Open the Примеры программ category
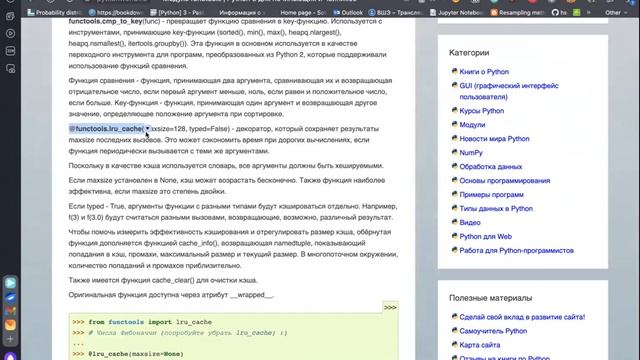This screenshot has width=640, height=360. (491, 195)
